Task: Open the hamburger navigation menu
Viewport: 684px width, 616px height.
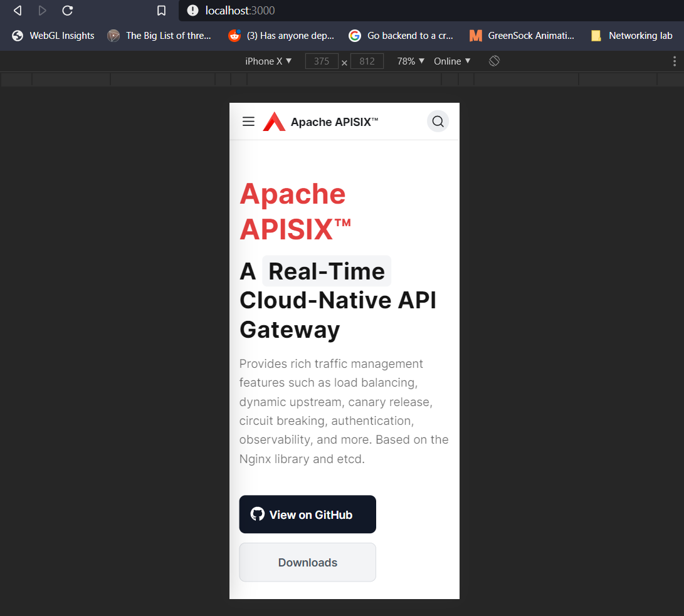Action: 249,121
